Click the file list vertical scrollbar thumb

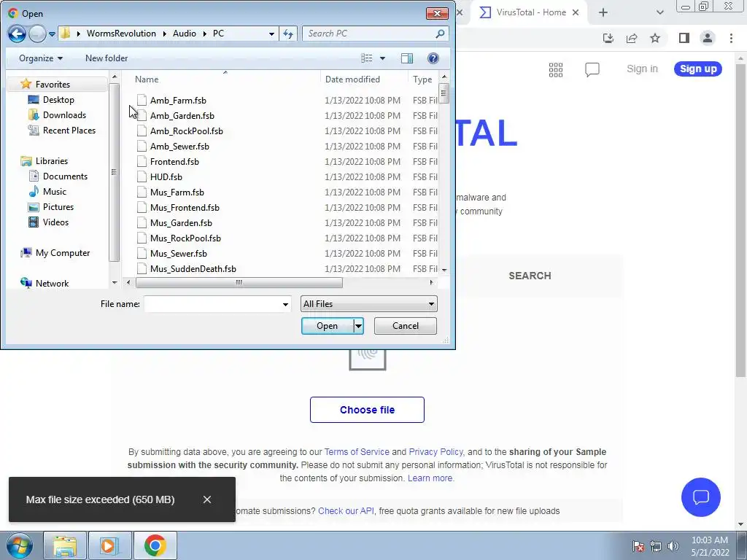pos(443,93)
